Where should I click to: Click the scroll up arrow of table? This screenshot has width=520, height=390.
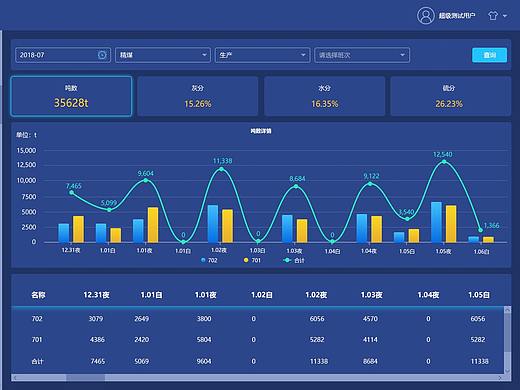click(x=507, y=310)
